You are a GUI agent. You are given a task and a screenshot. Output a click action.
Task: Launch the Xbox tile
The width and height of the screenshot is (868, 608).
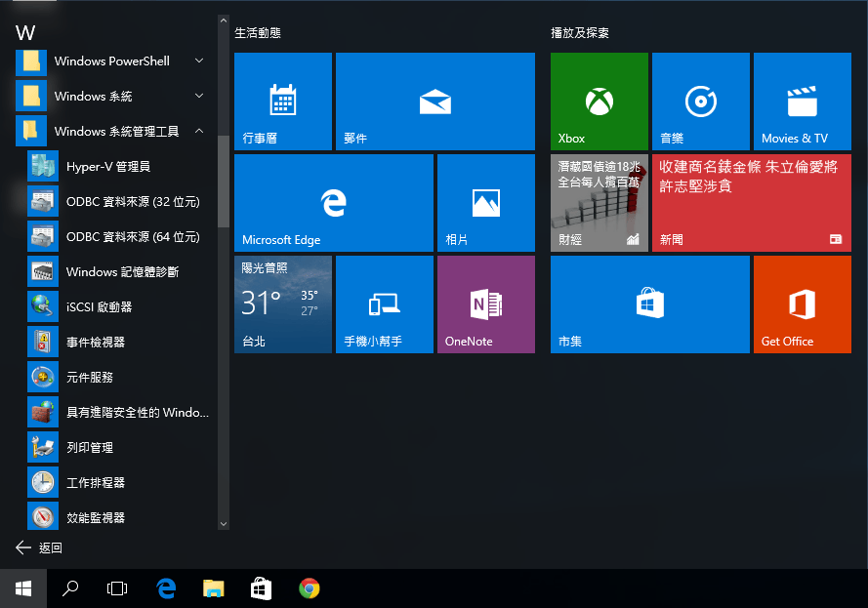click(599, 101)
